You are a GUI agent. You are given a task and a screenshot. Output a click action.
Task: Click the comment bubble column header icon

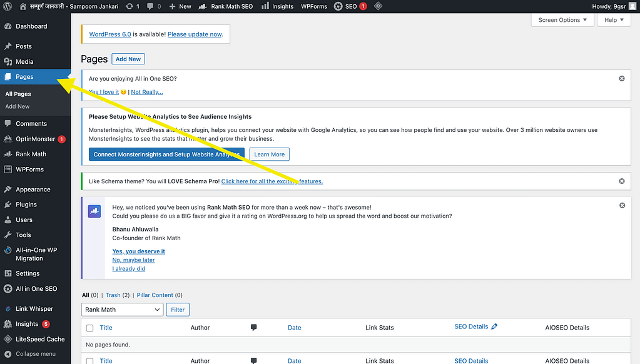[254, 328]
